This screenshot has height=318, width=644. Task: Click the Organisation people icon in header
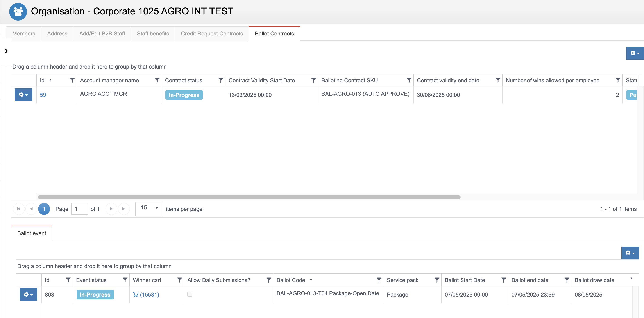click(18, 11)
